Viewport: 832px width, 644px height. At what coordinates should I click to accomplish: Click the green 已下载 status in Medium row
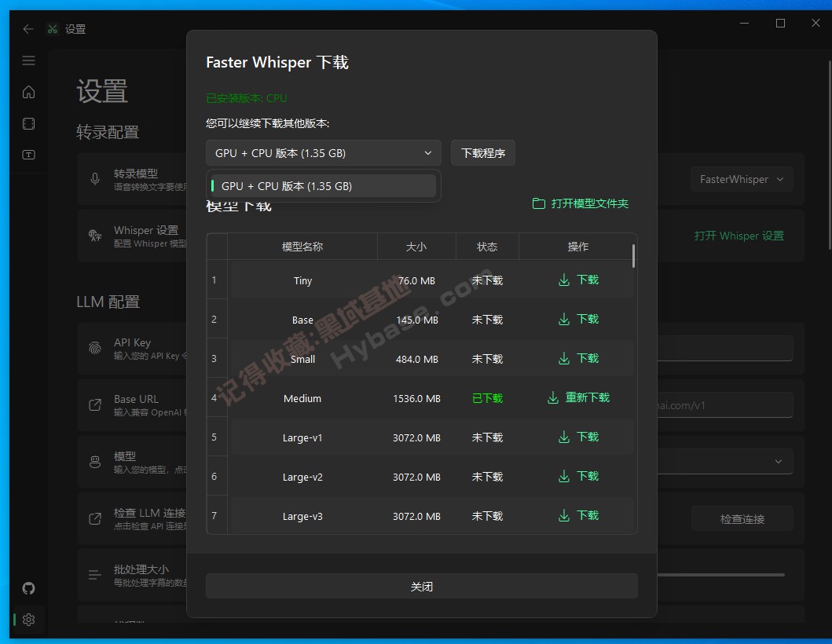click(x=488, y=398)
